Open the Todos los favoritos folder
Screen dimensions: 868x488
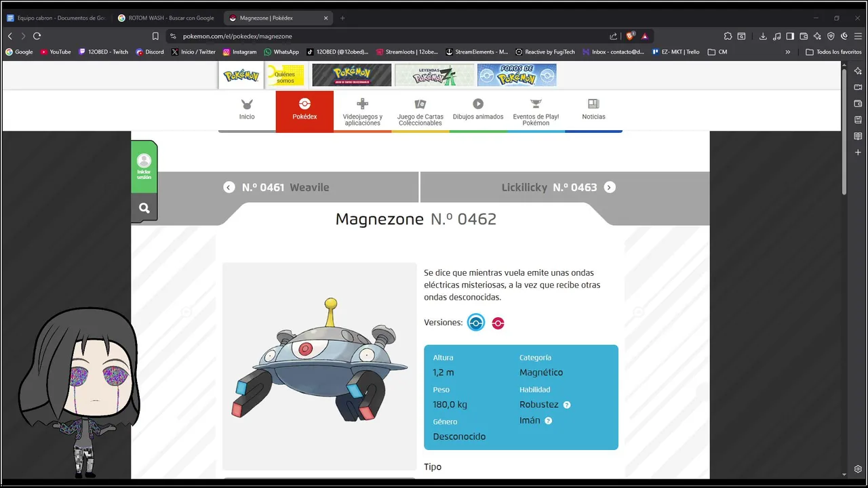833,52
